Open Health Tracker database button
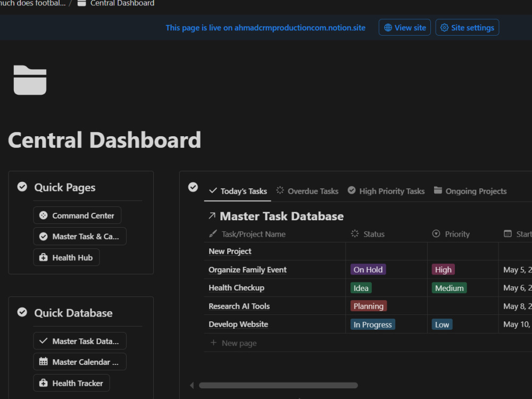 point(72,383)
